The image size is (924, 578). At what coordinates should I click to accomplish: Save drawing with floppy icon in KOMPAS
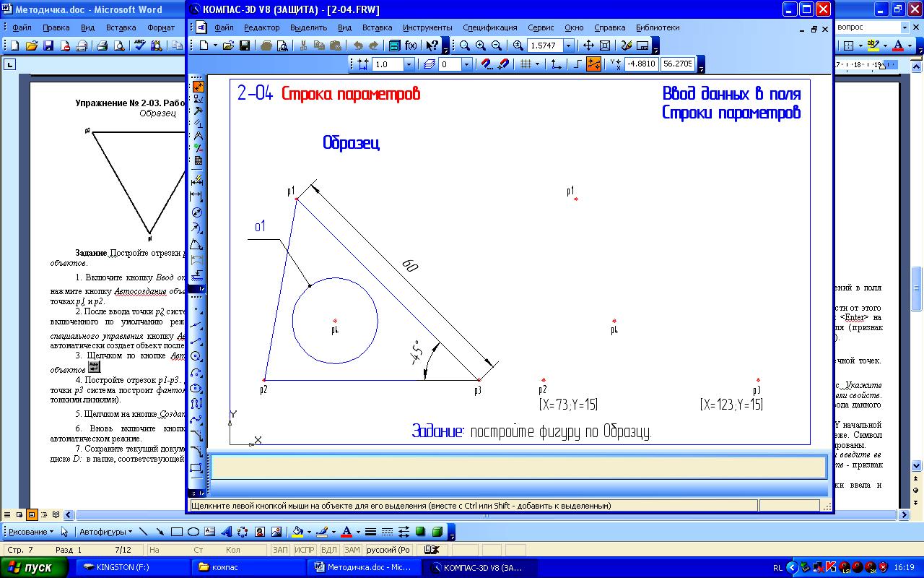tap(245, 45)
